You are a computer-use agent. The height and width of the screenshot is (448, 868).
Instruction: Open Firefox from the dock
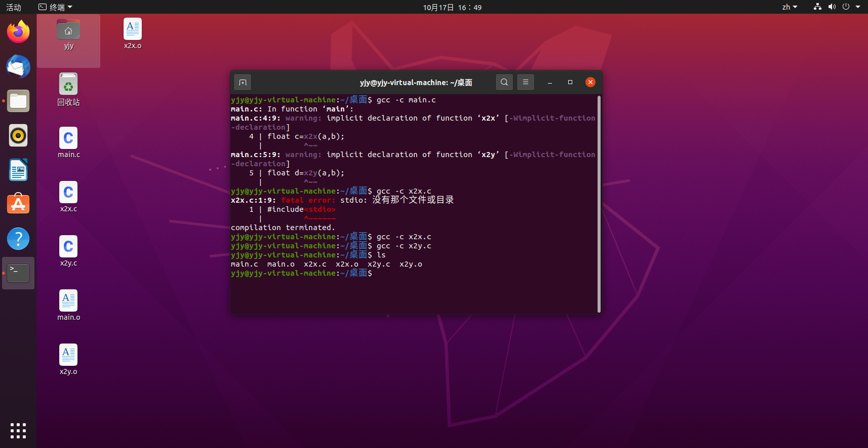pyautogui.click(x=18, y=32)
